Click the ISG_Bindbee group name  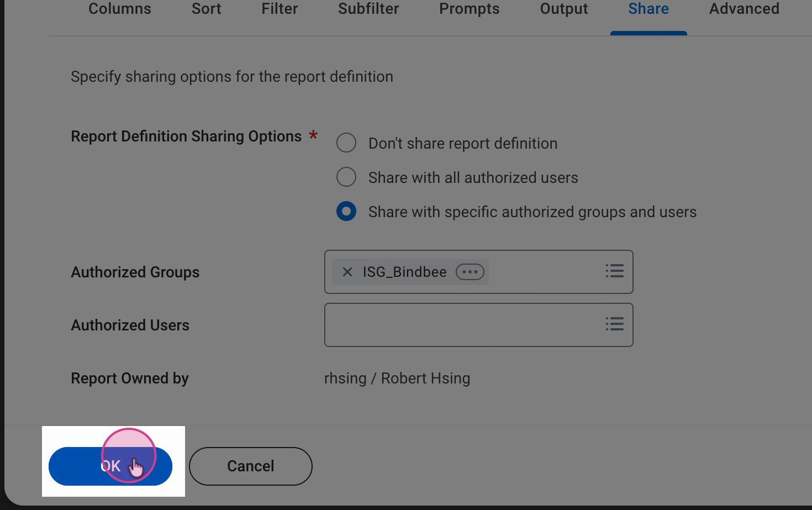tap(405, 272)
